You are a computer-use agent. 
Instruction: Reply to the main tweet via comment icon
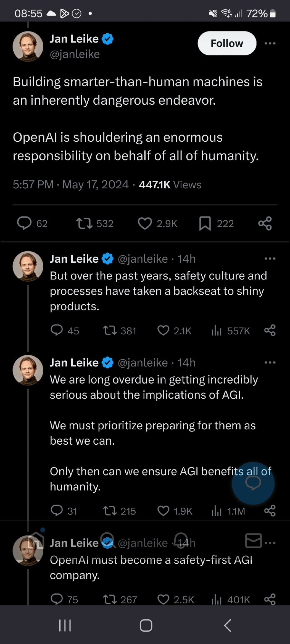point(24,223)
